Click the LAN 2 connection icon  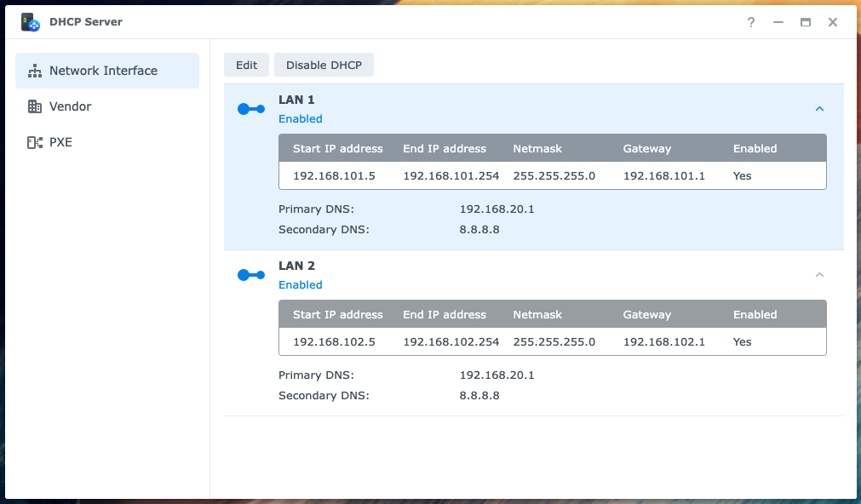pos(250,275)
